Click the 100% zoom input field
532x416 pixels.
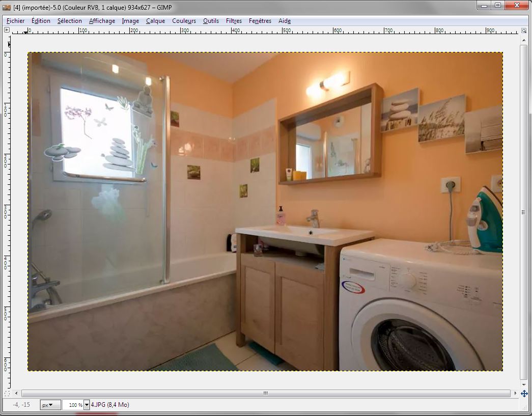72,405
